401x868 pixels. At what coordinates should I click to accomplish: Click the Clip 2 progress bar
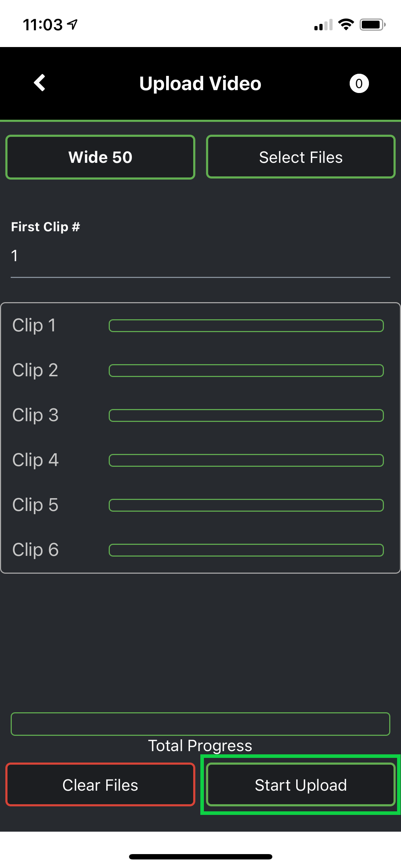coord(246,371)
